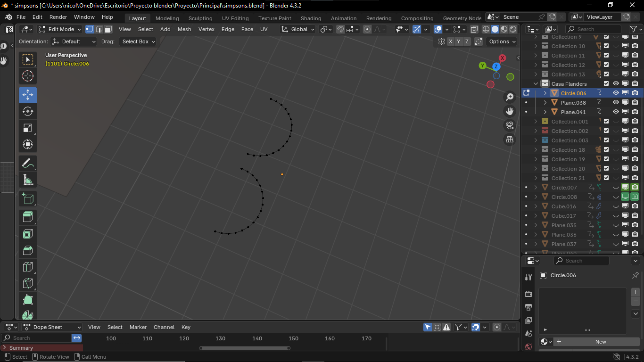Select the Annotate tool

[x=28, y=163]
